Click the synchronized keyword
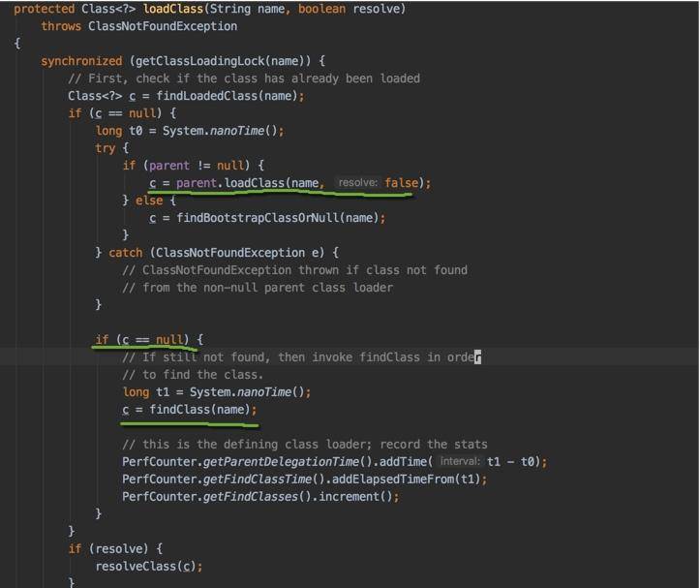700x588 pixels. [x=80, y=60]
